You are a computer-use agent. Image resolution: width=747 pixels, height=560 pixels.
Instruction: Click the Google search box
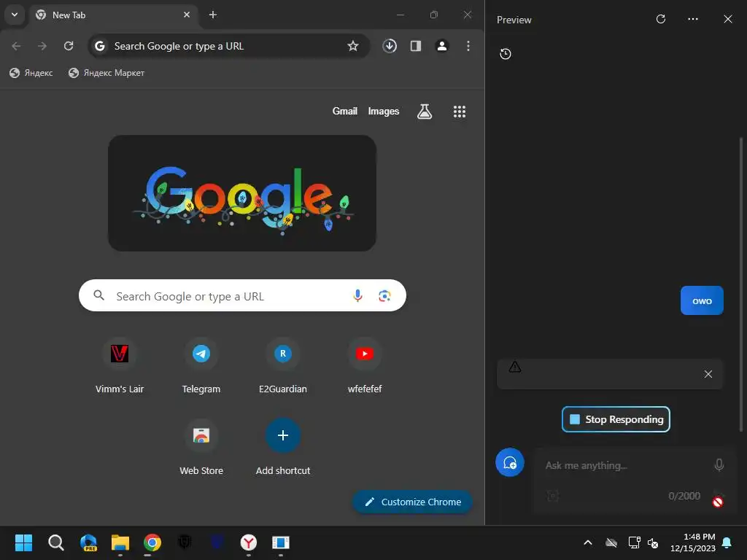point(242,296)
